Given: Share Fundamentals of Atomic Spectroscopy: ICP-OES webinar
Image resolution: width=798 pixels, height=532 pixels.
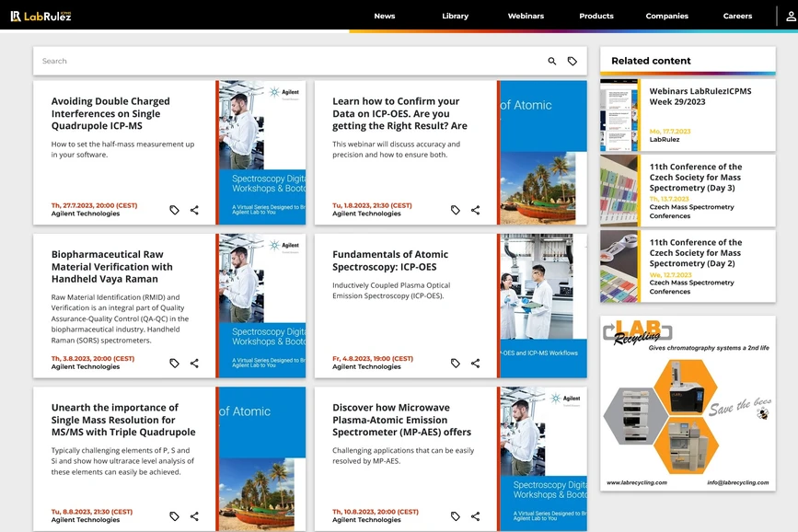Looking at the screenshot, I should click(x=475, y=363).
